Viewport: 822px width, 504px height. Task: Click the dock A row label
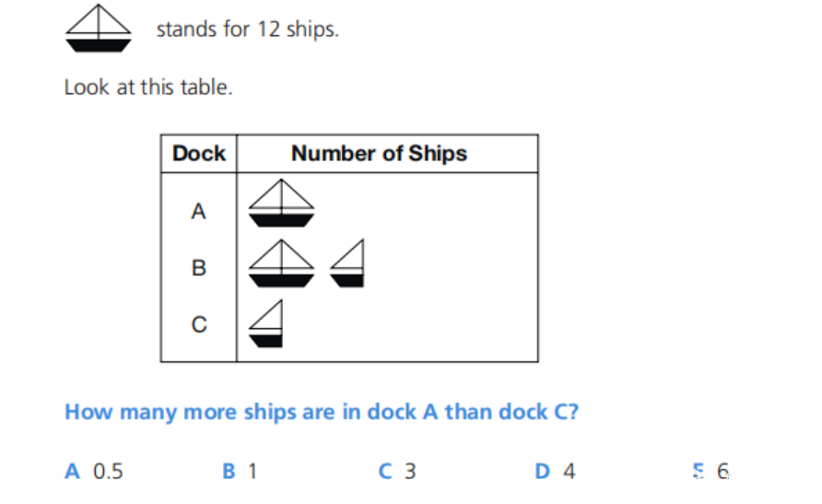click(198, 212)
